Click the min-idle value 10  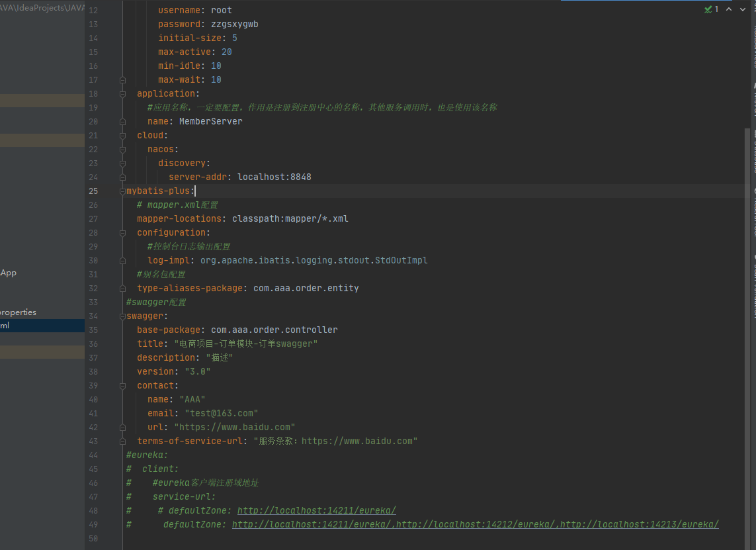click(x=216, y=66)
